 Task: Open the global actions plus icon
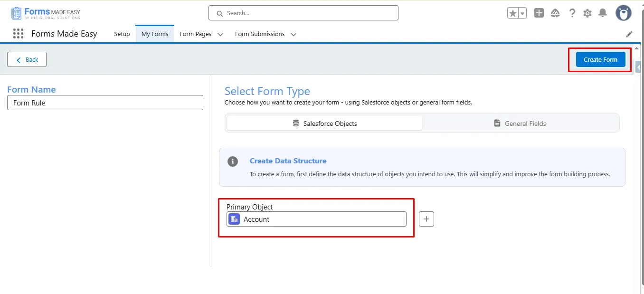pos(539,13)
